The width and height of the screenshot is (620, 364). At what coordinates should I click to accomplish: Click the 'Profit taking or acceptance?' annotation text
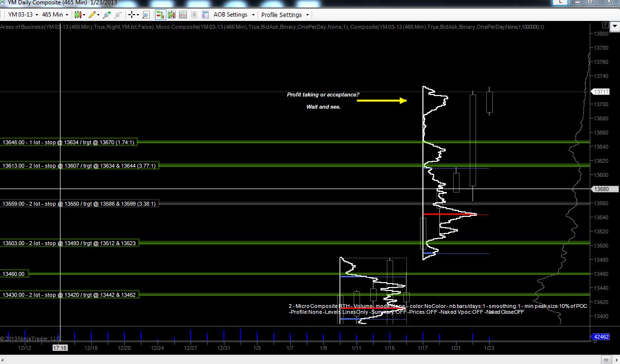323,95
